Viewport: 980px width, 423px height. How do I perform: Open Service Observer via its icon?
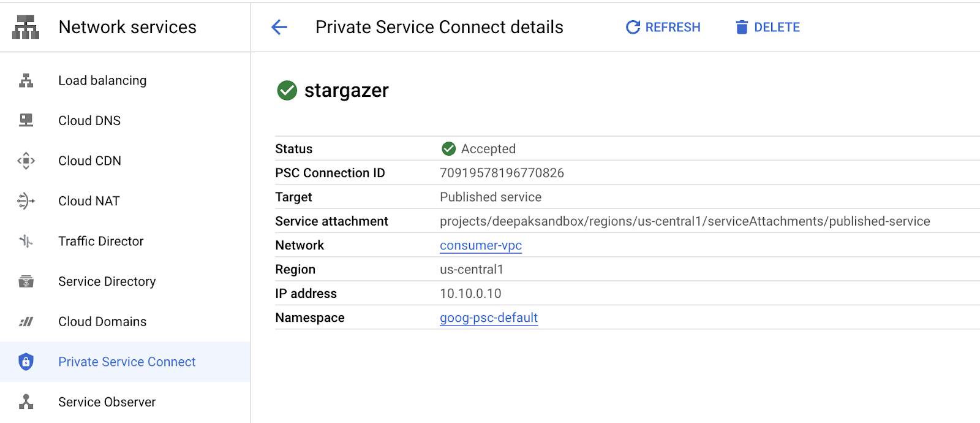(25, 402)
